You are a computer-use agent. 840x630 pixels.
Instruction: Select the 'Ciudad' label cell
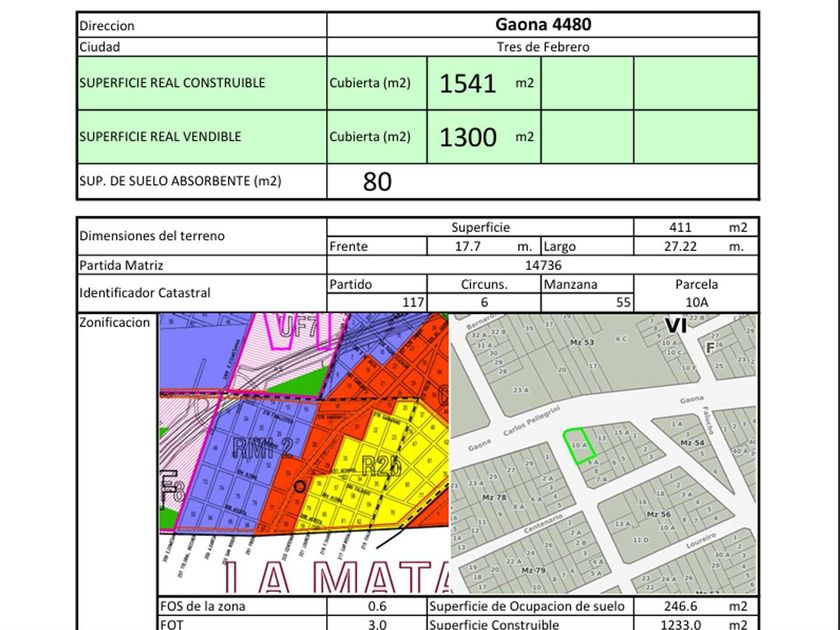coord(202,47)
